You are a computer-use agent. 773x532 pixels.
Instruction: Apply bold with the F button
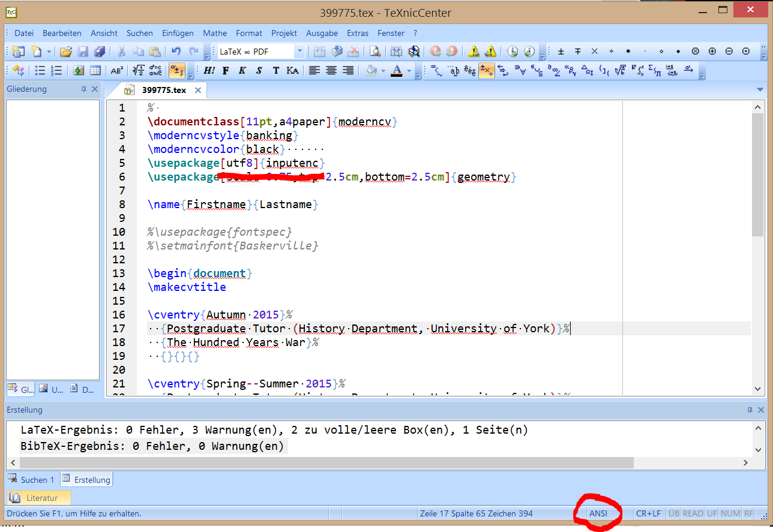(226, 71)
